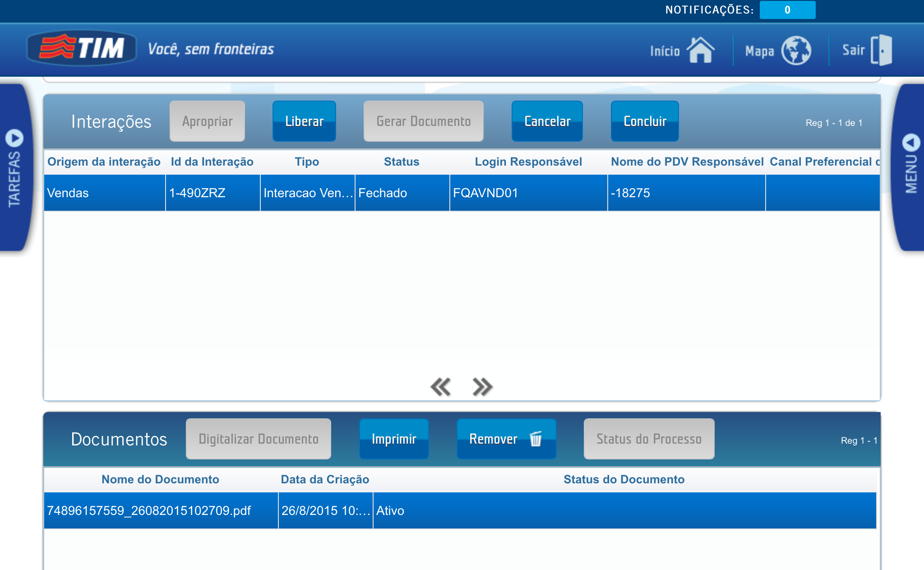
Task: Click the Mapa link text
Action: (760, 51)
